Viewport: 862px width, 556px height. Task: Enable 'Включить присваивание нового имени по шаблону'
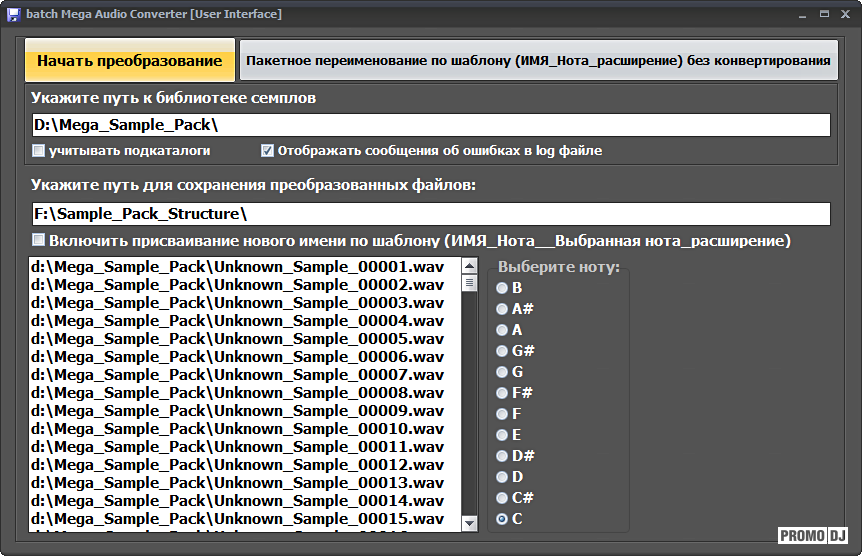pos(39,241)
